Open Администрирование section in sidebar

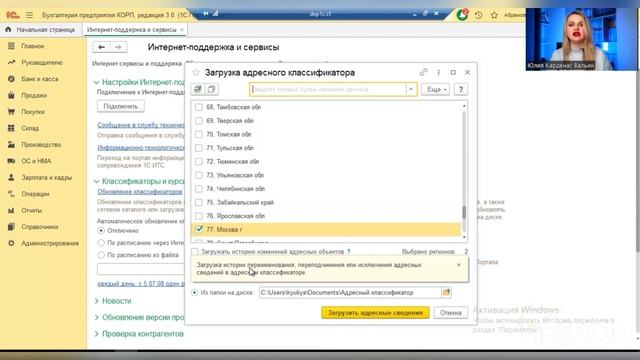tap(50, 243)
